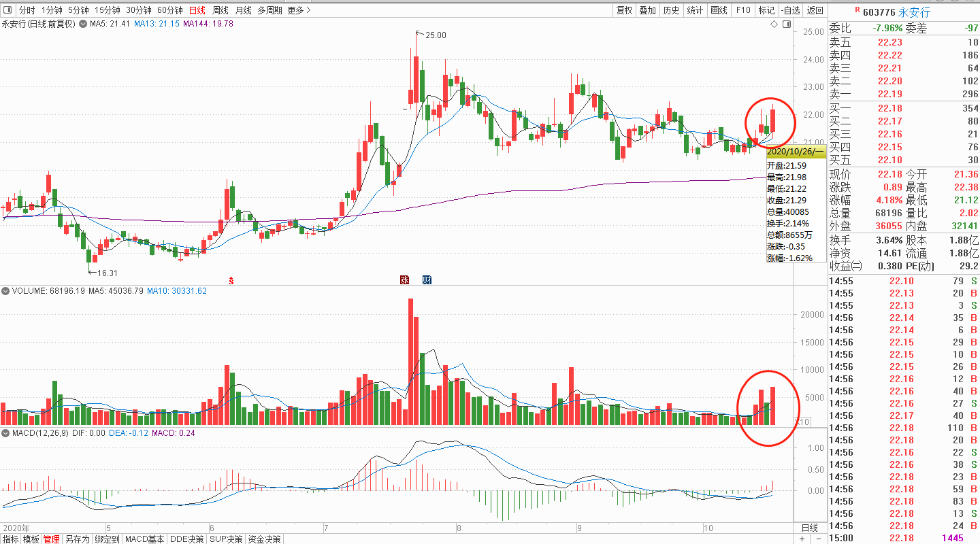Toggle right info panel icon near price axis
The height and width of the screenshot is (544, 980).
[787, 24]
